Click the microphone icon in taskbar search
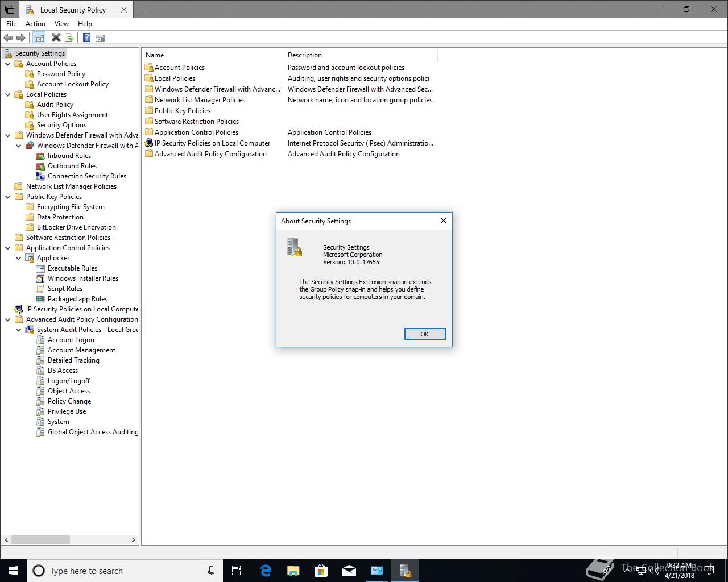 [x=211, y=571]
